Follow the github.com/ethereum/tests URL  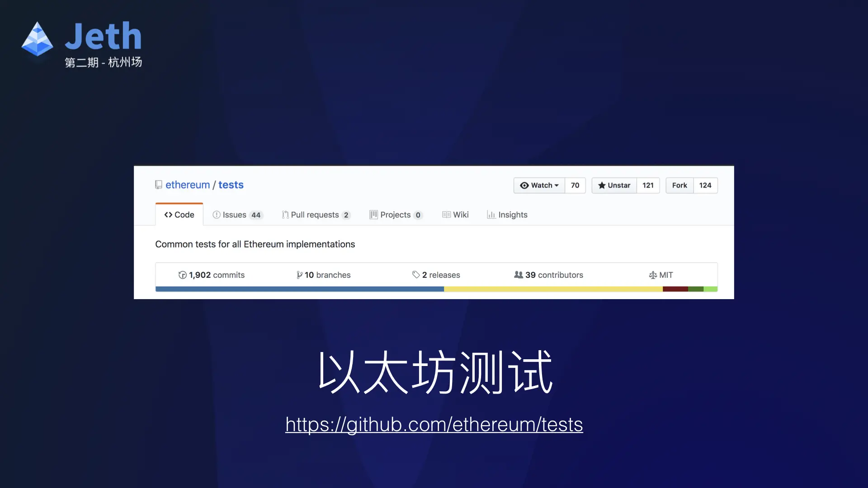[434, 425]
